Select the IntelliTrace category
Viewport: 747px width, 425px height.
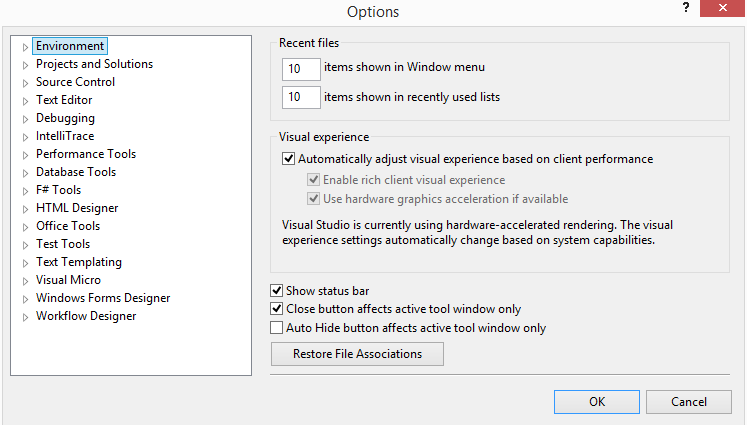point(65,136)
